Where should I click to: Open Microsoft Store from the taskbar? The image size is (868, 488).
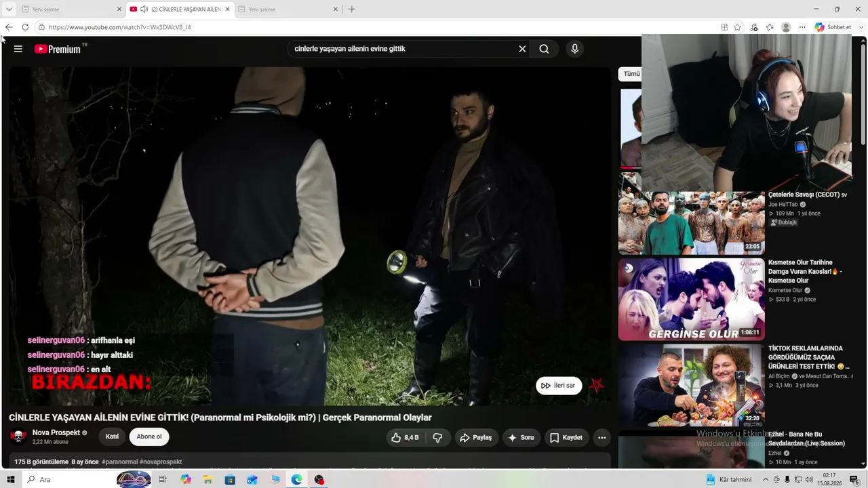[230, 480]
